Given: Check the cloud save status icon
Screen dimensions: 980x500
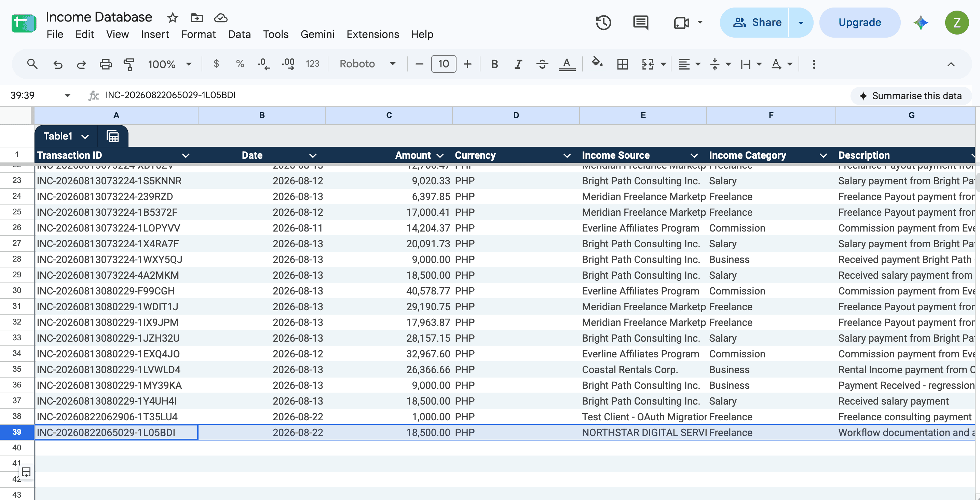Looking at the screenshot, I should coord(221,17).
